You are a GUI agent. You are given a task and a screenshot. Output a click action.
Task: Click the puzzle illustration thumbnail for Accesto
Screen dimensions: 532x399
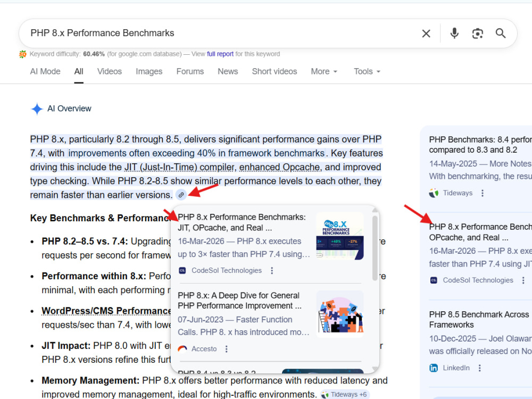pyautogui.click(x=339, y=314)
